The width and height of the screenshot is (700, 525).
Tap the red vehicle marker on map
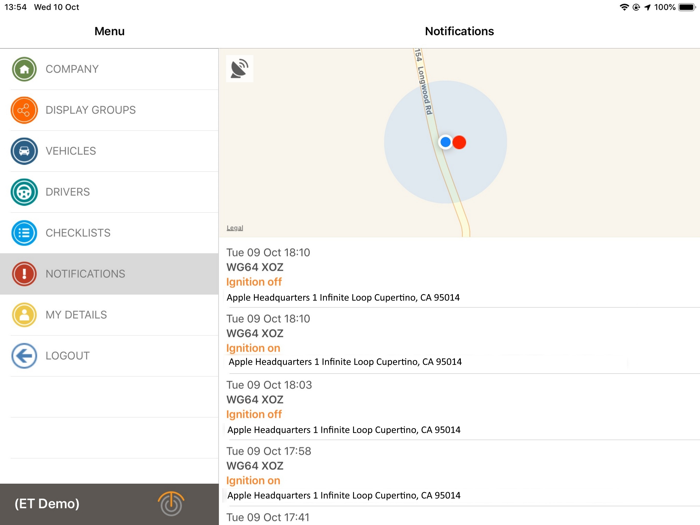pos(459,142)
